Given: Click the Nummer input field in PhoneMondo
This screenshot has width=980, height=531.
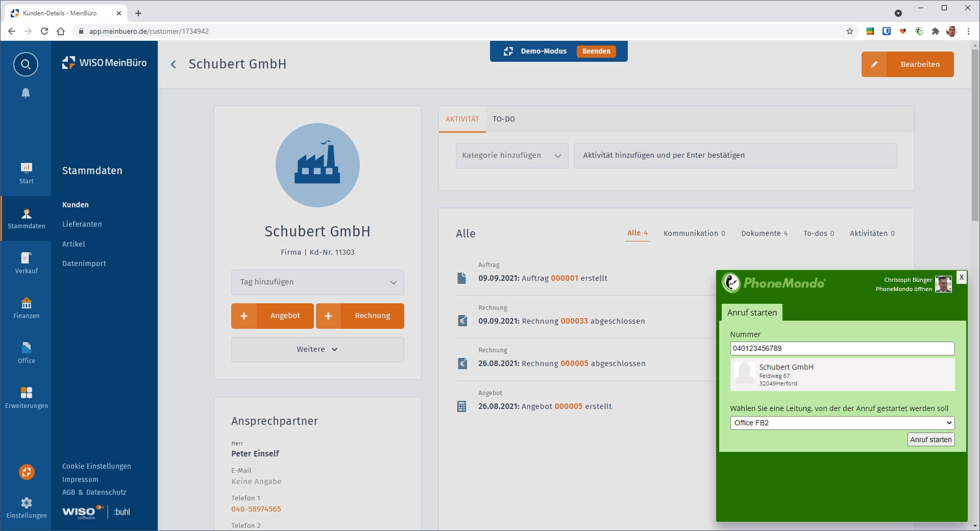Looking at the screenshot, I should (x=842, y=348).
